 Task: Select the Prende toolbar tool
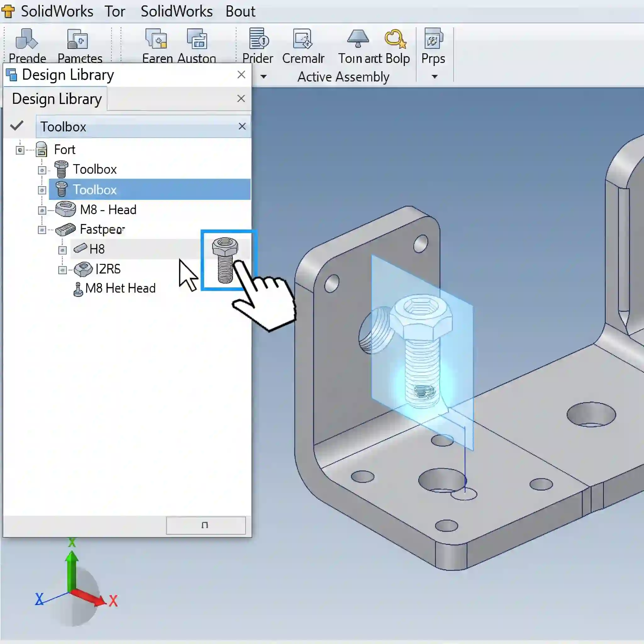pos(27,46)
